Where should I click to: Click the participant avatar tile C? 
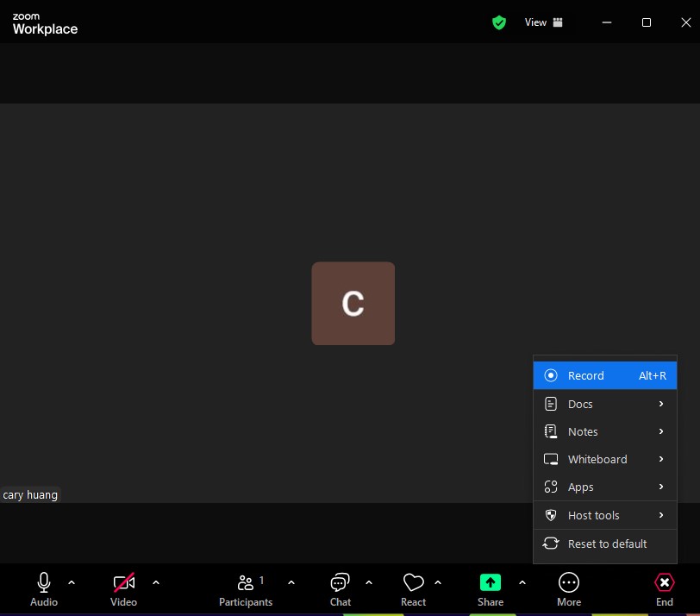click(353, 304)
